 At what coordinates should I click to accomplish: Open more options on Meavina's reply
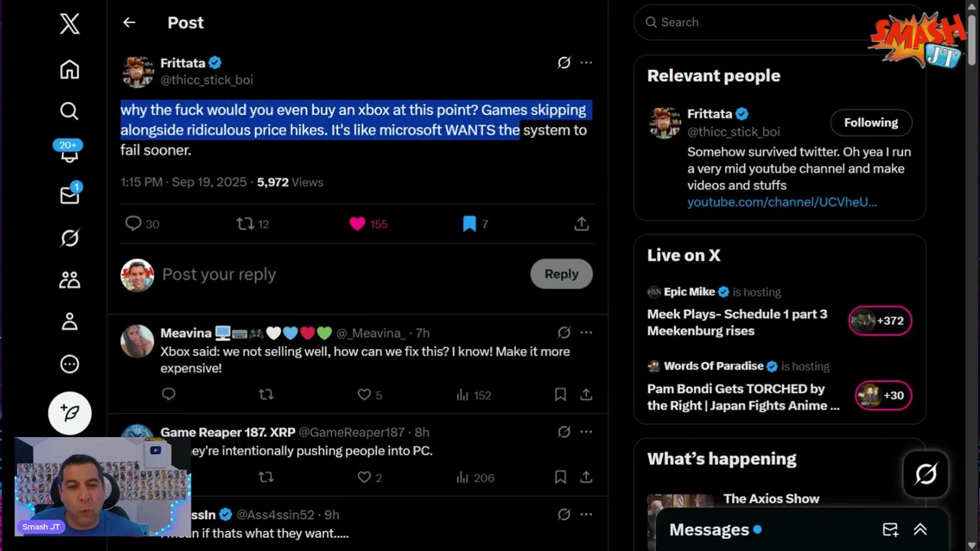(x=586, y=332)
